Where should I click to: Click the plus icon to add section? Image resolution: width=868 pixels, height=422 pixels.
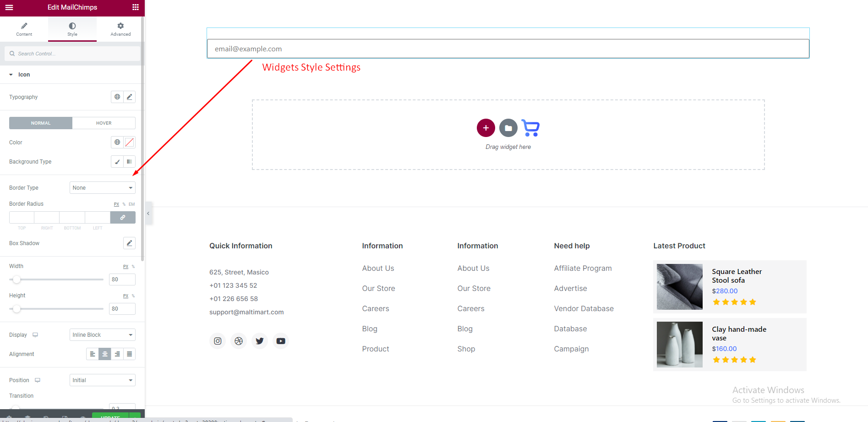click(x=486, y=128)
